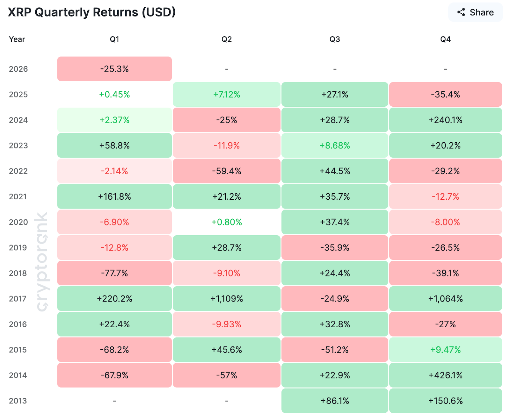The height and width of the screenshot is (420, 510).
Task: Click the Year column label
Action: (x=17, y=39)
